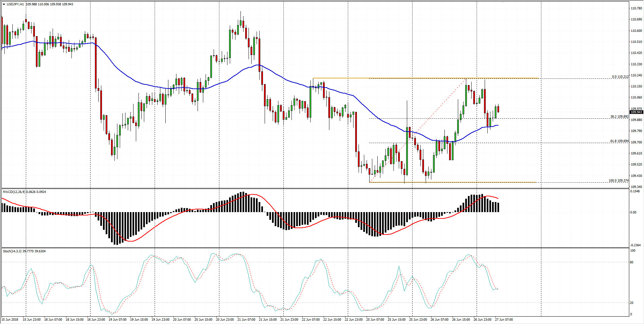The height and width of the screenshot is (324, 644).
Task: Select the 38.2 109.892 Fibonacci label
Action: point(619,117)
